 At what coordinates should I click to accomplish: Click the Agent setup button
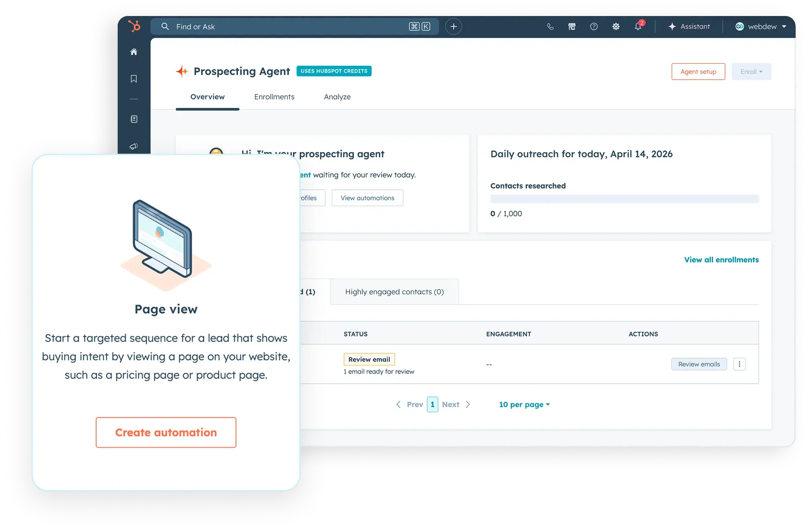(x=698, y=72)
